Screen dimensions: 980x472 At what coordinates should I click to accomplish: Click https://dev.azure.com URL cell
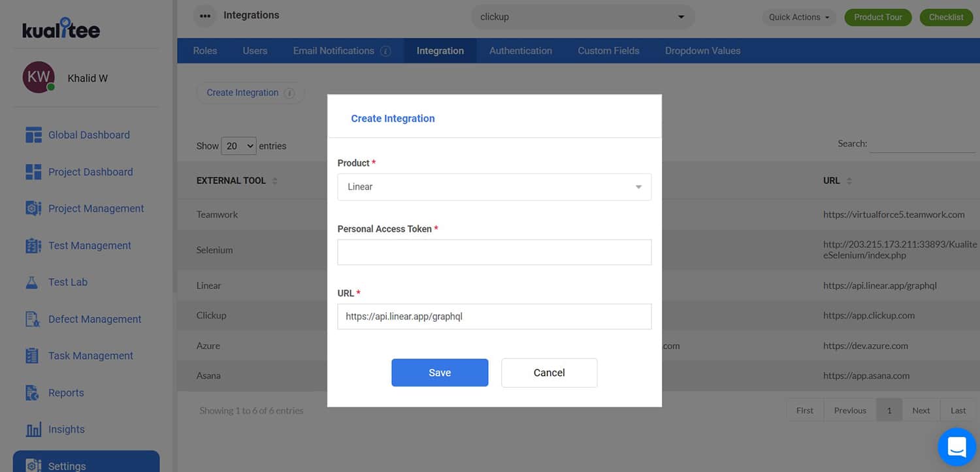tap(866, 346)
